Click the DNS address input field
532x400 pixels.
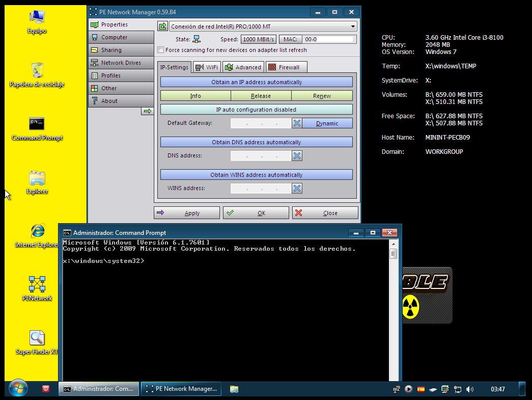click(261, 155)
